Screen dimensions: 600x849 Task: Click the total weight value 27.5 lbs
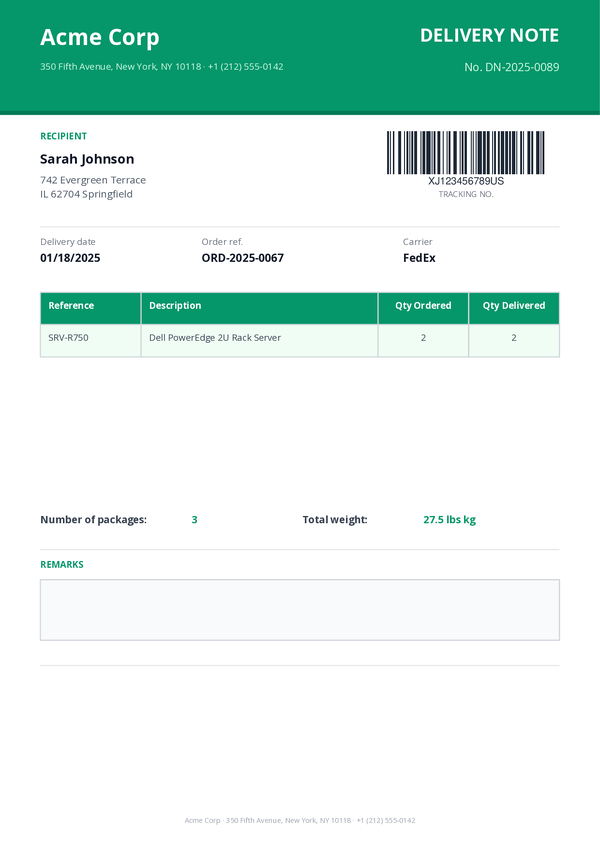click(x=449, y=520)
